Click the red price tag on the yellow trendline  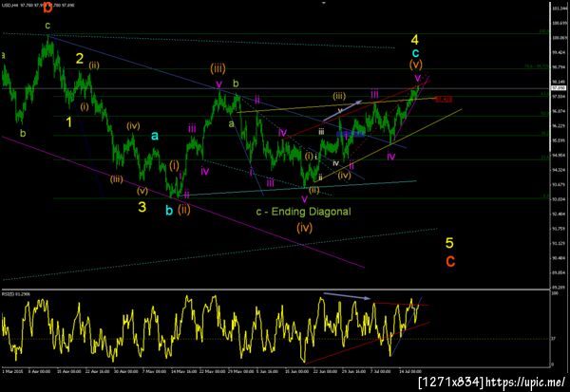coord(444,99)
